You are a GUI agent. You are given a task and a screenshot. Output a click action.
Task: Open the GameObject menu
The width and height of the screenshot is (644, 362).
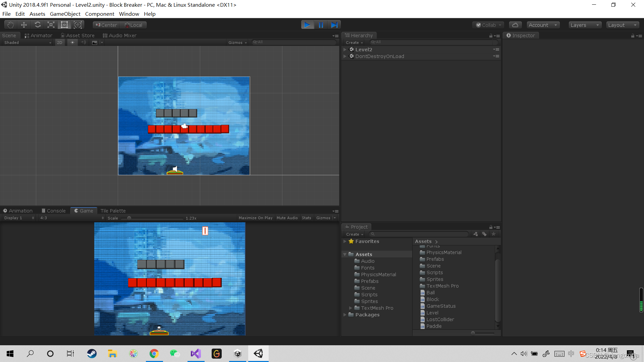(65, 14)
